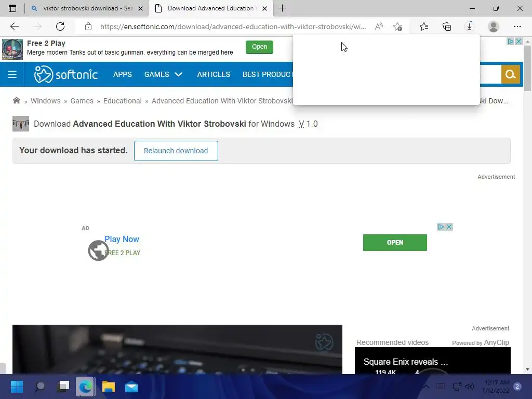This screenshot has height=399, width=532.
Task: Open taskbar Search
Action: coord(39,387)
